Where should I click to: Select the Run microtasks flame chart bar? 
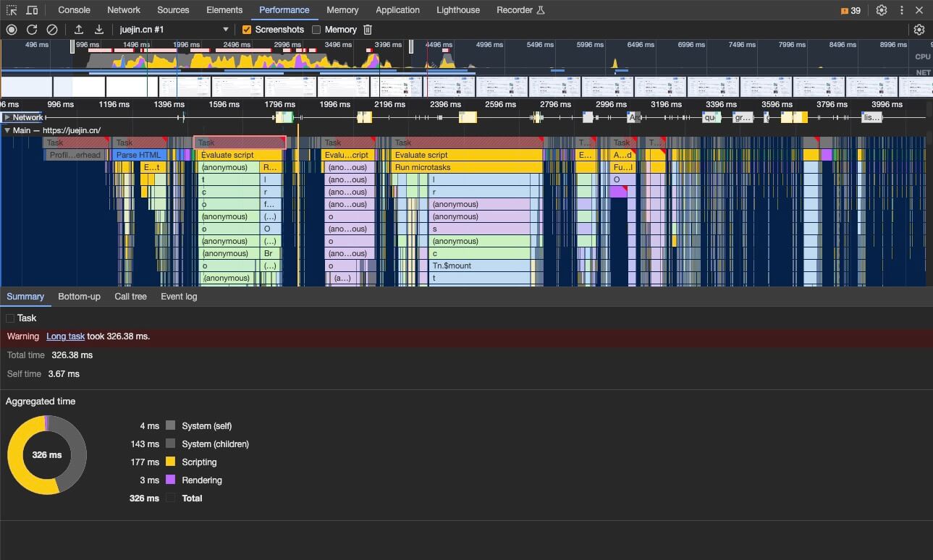[x=466, y=167]
